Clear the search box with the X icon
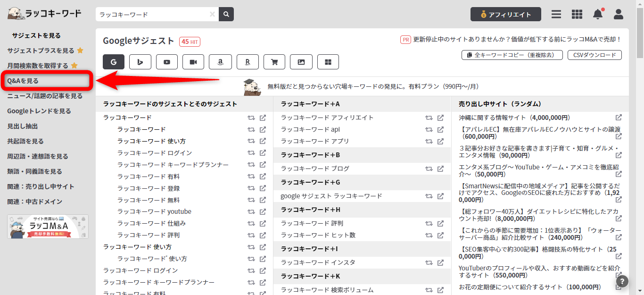 (212, 14)
